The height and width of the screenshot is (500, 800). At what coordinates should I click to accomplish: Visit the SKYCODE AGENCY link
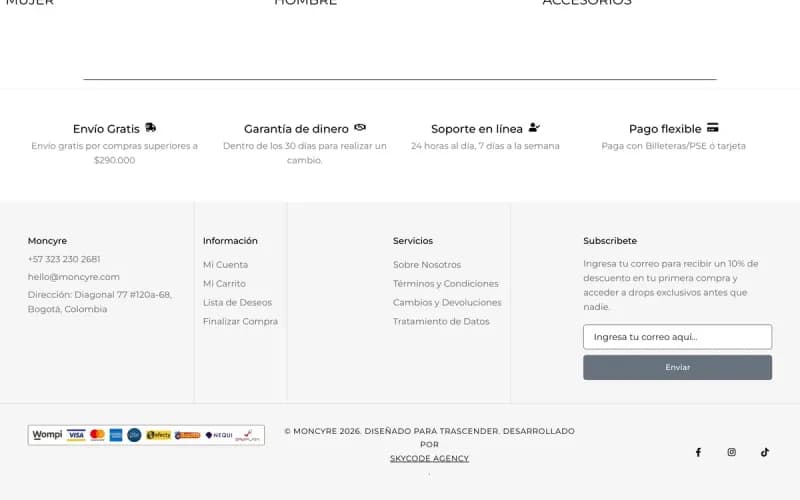(x=430, y=458)
